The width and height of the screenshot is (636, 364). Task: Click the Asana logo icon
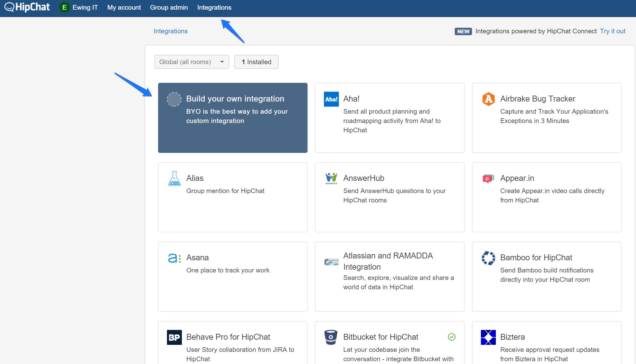(174, 258)
